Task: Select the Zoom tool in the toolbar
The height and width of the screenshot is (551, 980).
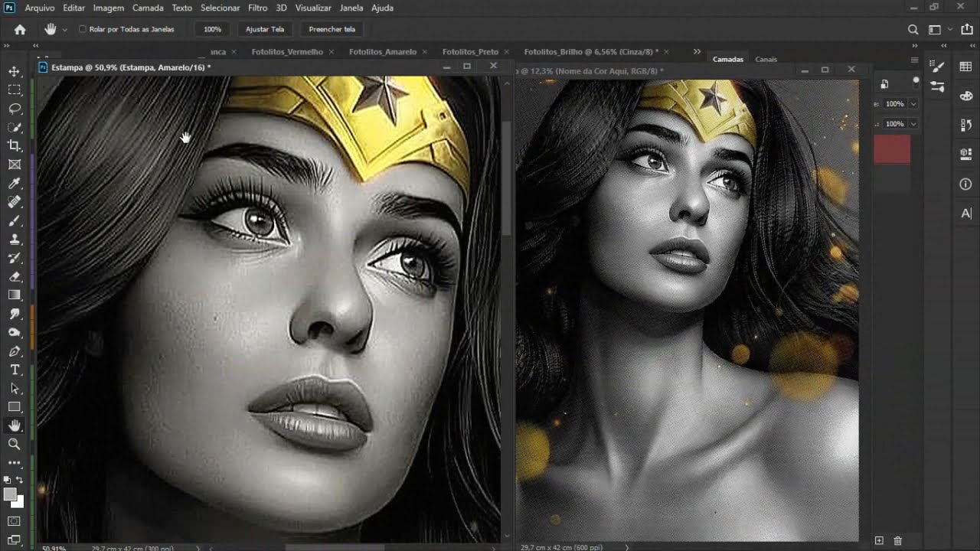Action: click(x=14, y=444)
